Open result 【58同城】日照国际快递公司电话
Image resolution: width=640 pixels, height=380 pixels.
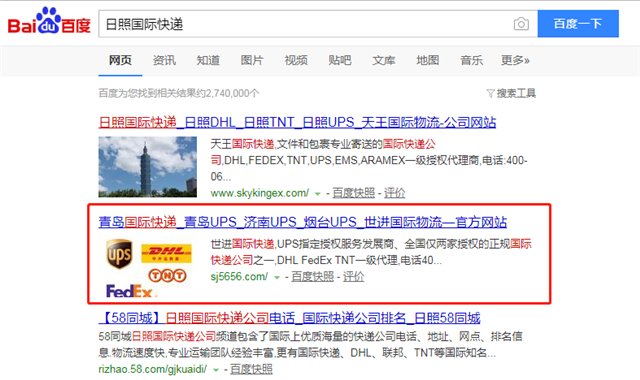pos(289,318)
